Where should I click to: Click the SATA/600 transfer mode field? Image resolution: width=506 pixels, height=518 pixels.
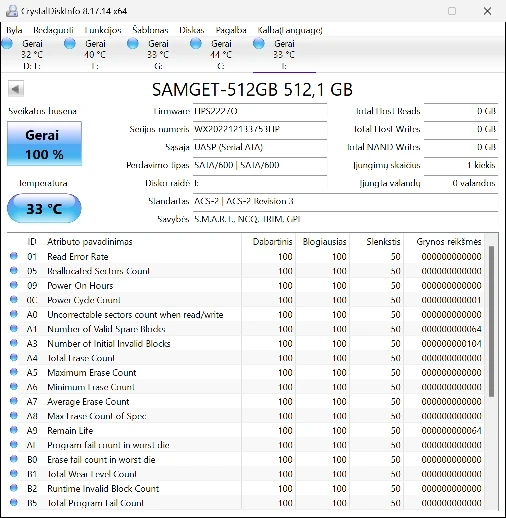pyautogui.click(x=260, y=165)
